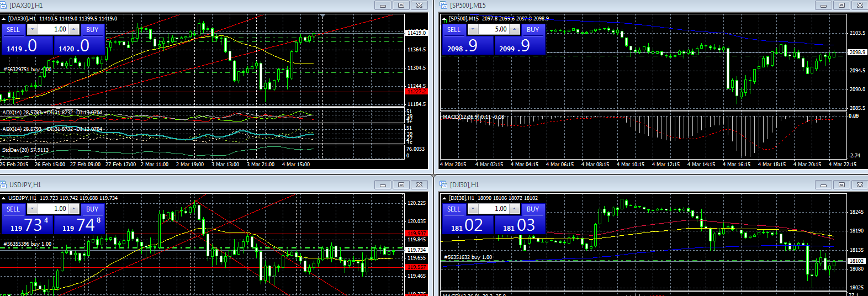The image size is (868, 296).
Task: Click current price label 2098.9 on SP500 axis
Action: click(x=857, y=52)
